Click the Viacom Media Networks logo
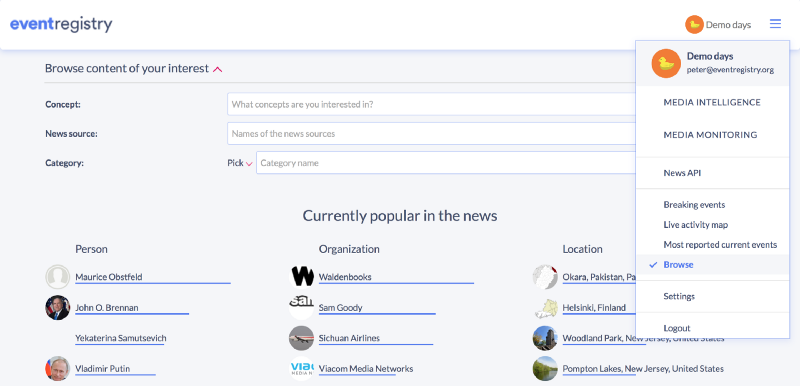Screen dimensions: 800x386 click(x=301, y=369)
